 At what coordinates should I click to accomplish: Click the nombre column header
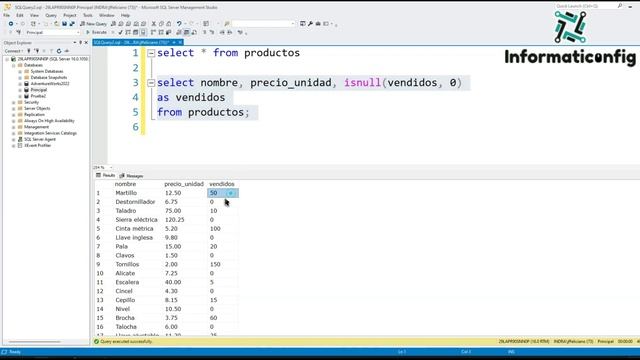pyautogui.click(x=125, y=184)
